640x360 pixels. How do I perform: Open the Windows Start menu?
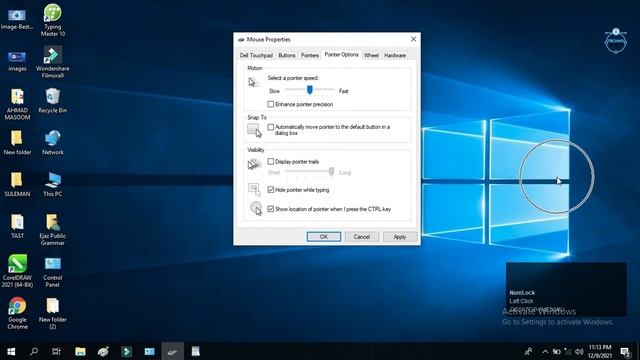[11, 351]
